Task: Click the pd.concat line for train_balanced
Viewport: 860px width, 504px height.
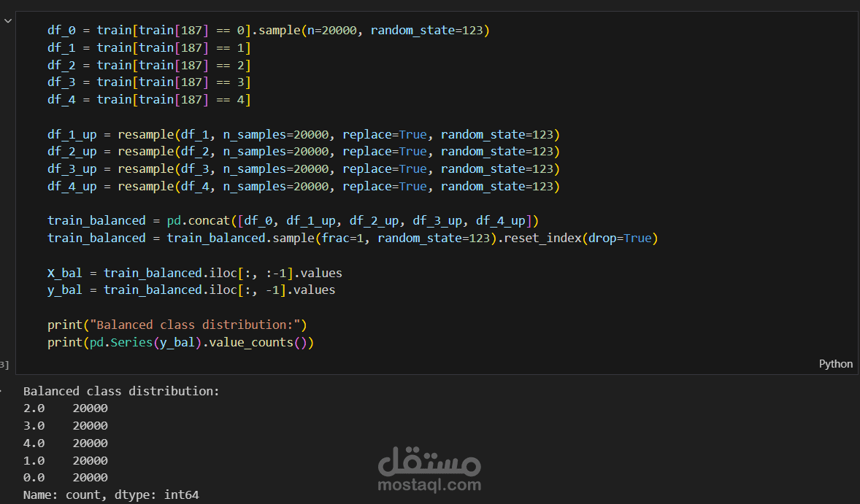Action: click(293, 221)
